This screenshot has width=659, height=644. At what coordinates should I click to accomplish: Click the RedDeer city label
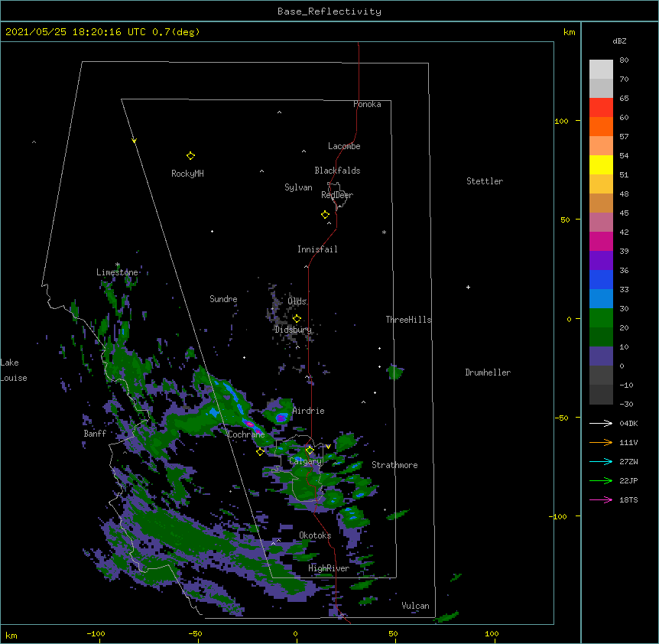[337, 195]
